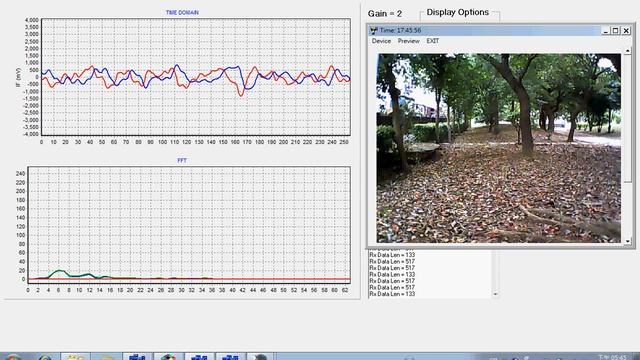The image size is (640, 360).
Task: Close the Time 17:45:56 video window
Action: (x=626, y=31)
